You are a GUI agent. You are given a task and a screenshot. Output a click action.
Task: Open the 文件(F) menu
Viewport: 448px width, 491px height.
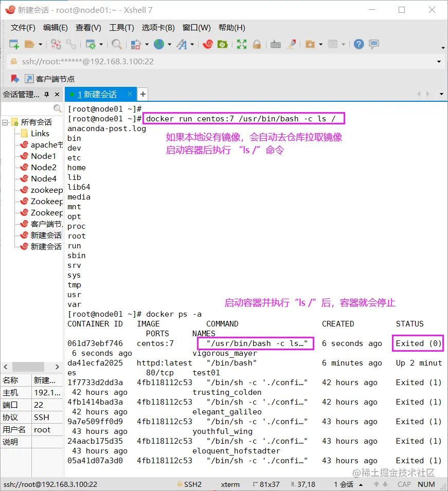coord(23,28)
